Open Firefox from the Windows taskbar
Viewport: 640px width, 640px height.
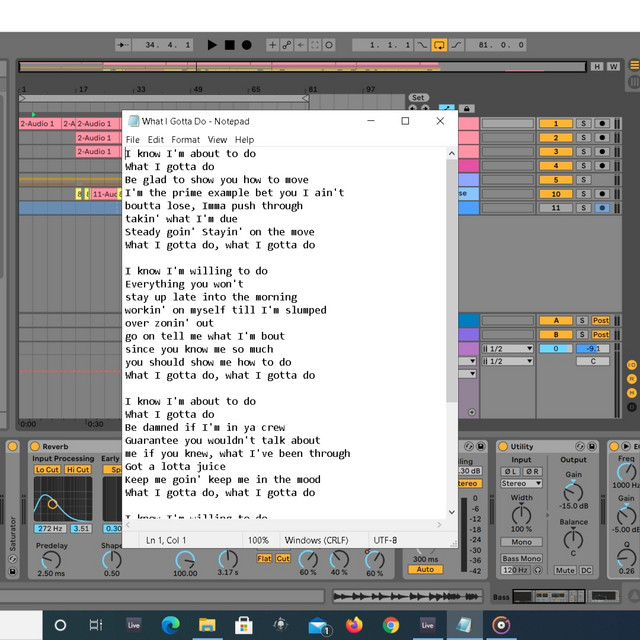click(354, 625)
